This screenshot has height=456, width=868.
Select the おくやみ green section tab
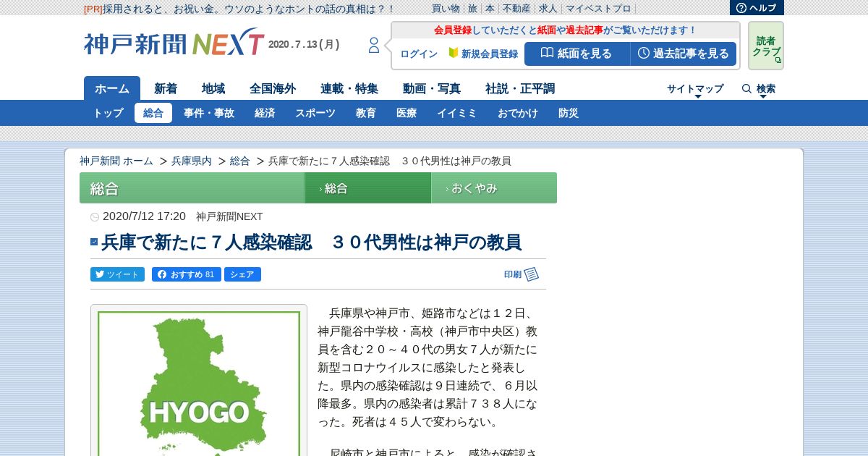[494, 188]
